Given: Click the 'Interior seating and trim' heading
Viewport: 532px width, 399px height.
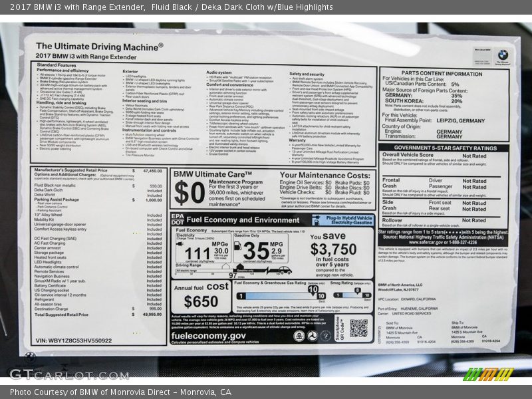Looking at the screenshot, I should [144, 101].
